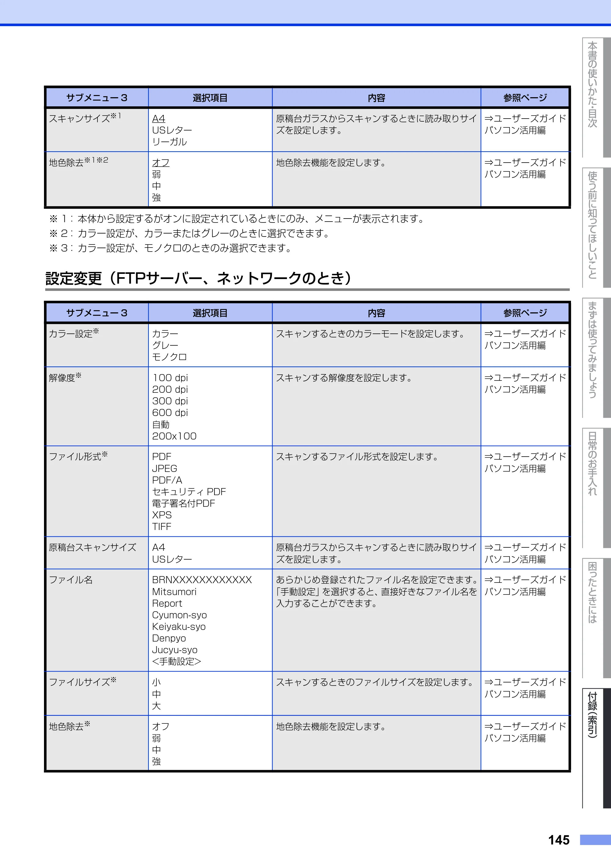611x868 pixels.
Task: Click the ファイルサイズ row reference ユーザーズガイド
Action: [525, 688]
